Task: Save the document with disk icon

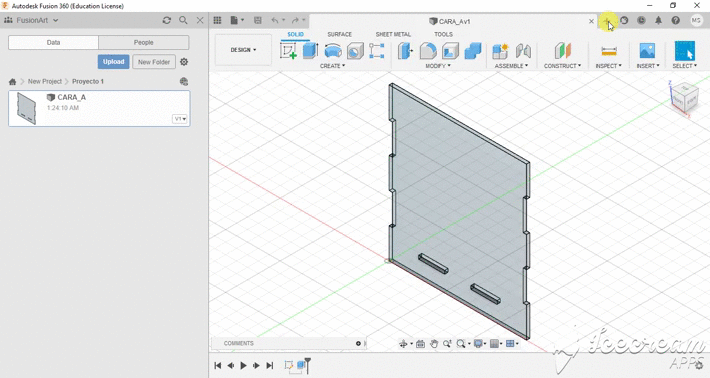Action: 258,20
